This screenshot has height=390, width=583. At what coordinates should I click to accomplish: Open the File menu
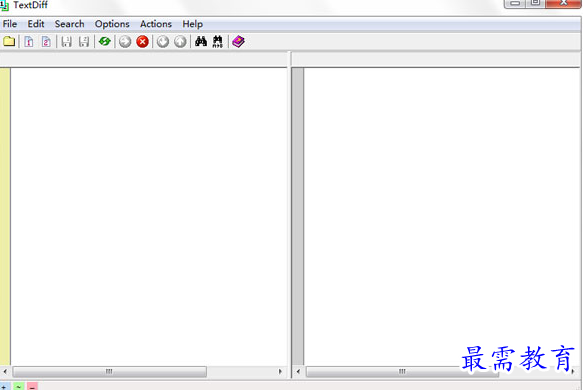point(10,24)
